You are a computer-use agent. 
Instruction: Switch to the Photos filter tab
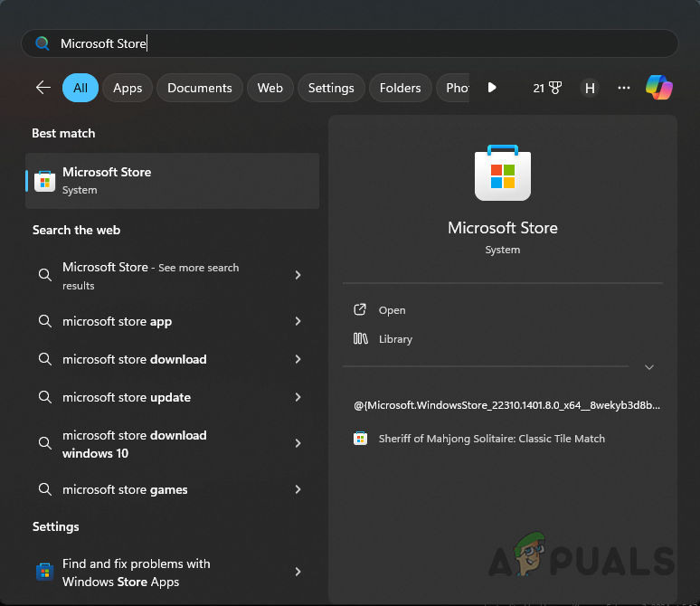point(453,88)
